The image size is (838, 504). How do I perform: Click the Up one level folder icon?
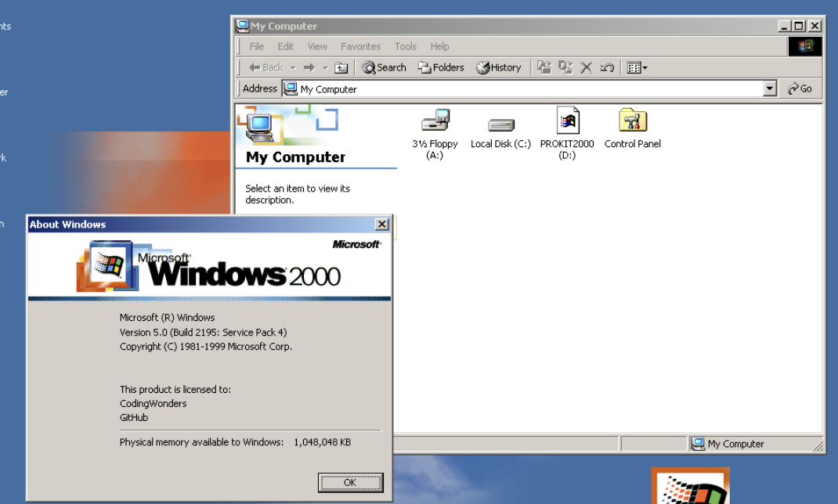[341, 68]
